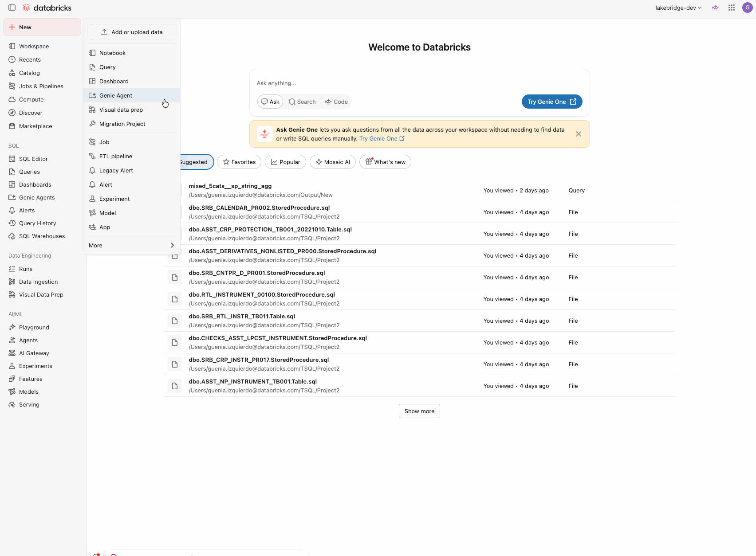The image size is (756, 556).
Task: Click the Compute cloud icon
Action: pos(12,99)
